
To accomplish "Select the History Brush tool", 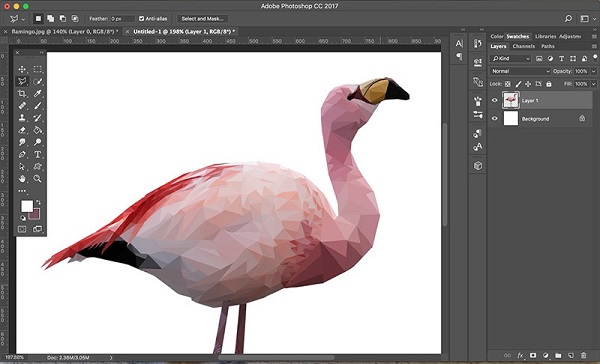I will [38, 118].
